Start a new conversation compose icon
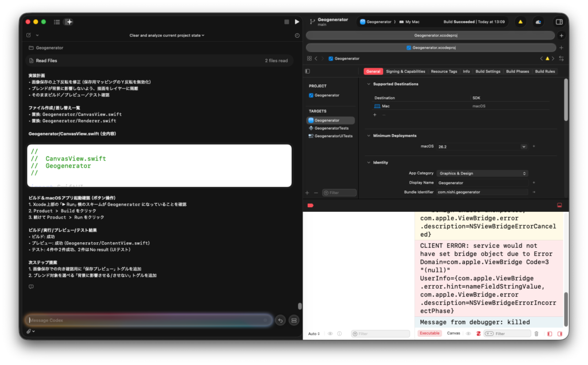 tap(29, 36)
